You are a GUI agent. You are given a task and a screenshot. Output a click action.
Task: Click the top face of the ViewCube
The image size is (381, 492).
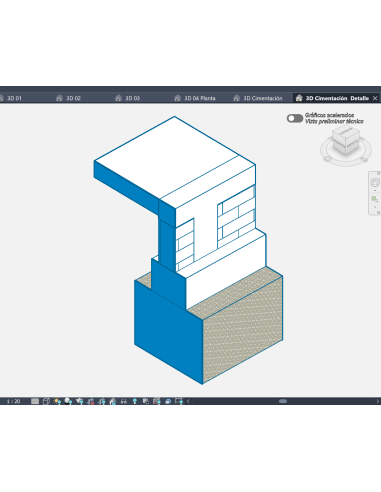pyautogui.click(x=345, y=131)
